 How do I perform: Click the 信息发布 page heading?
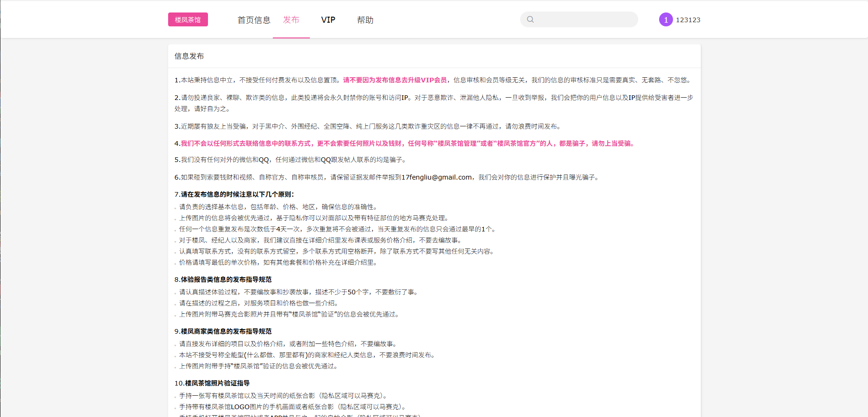point(189,56)
